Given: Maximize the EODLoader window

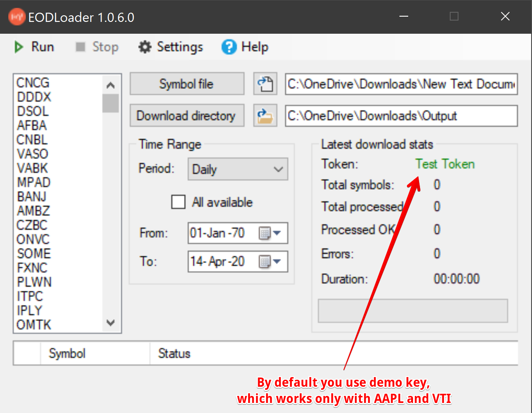Looking at the screenshot, I should (454, 17).
